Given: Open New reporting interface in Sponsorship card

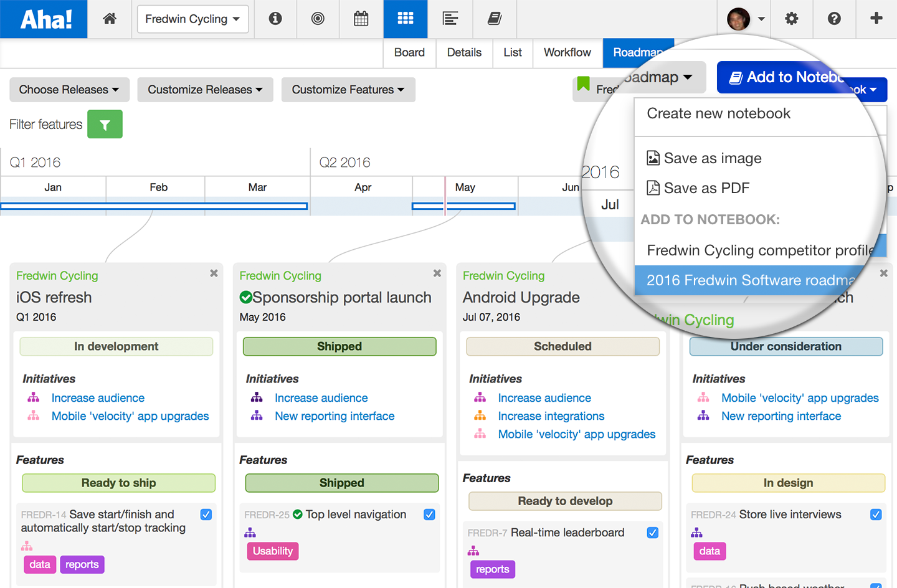Looking at the screenshot, I should point(335,416).
